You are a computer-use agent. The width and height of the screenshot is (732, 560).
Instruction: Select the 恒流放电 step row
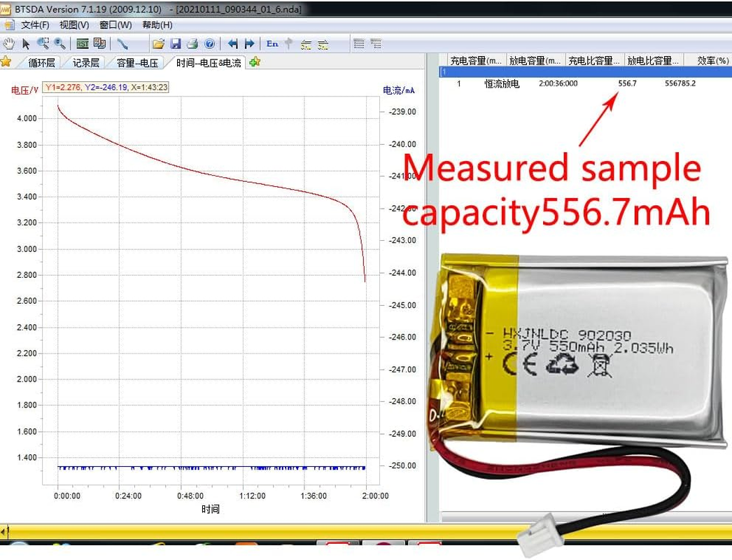502,83
